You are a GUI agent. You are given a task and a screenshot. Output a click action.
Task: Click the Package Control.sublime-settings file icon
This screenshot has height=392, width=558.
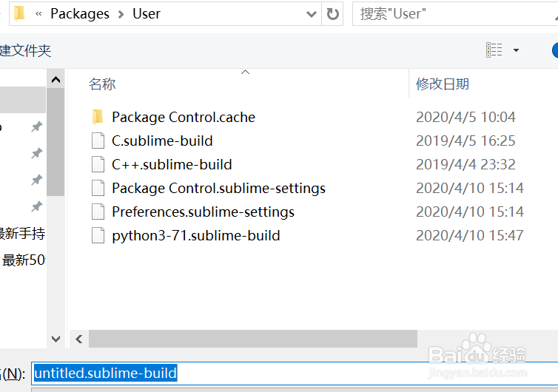pos(97,188)
